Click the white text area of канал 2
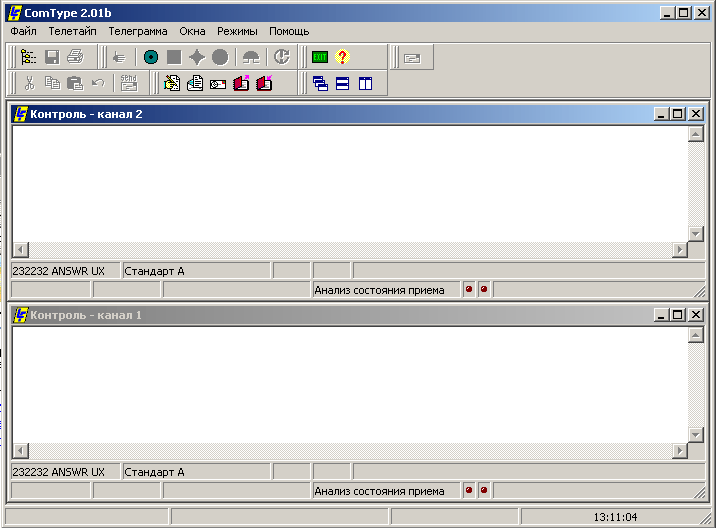Viewport: 716px width, 528px height. 350,184
